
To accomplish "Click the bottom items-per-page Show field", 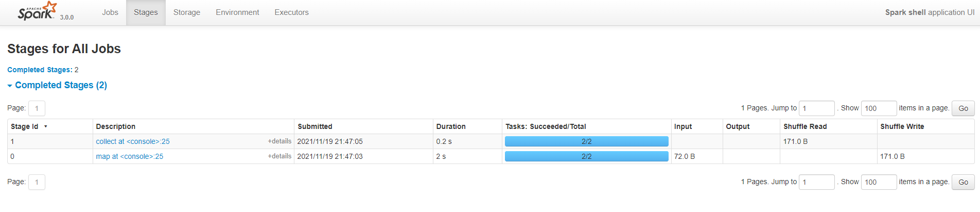I will 879,182.
